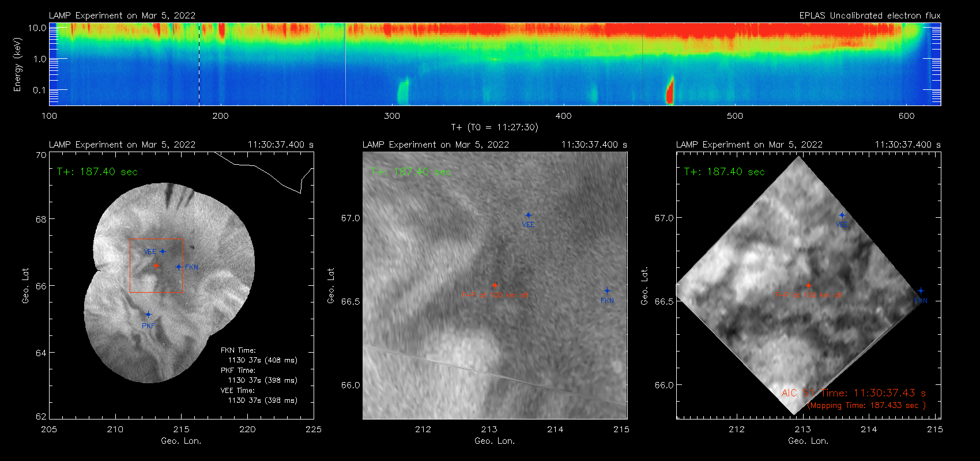This screenshot has width=980, height=461.
Task: Pick VEE star marker in right diamond image
Action: tap(842, 215)
